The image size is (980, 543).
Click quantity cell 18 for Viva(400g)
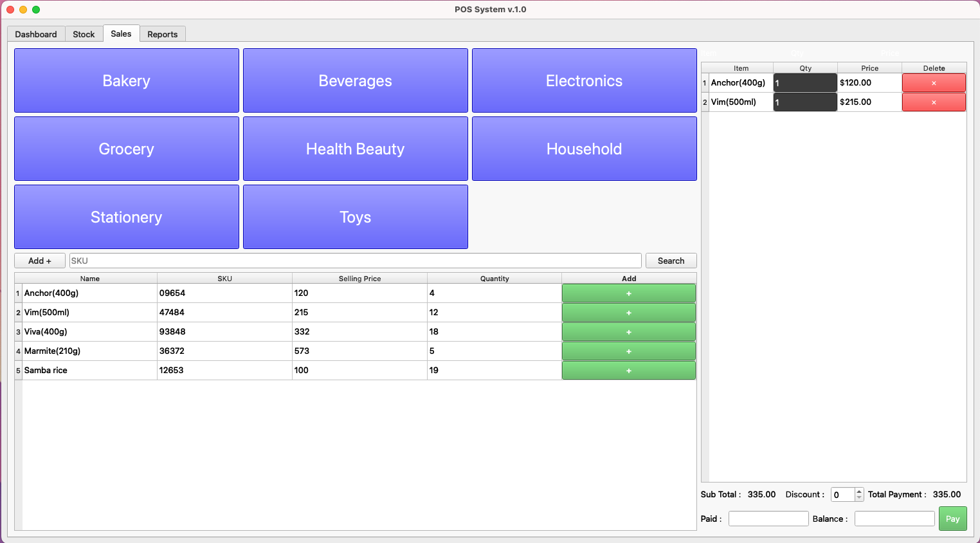(495, 331)
